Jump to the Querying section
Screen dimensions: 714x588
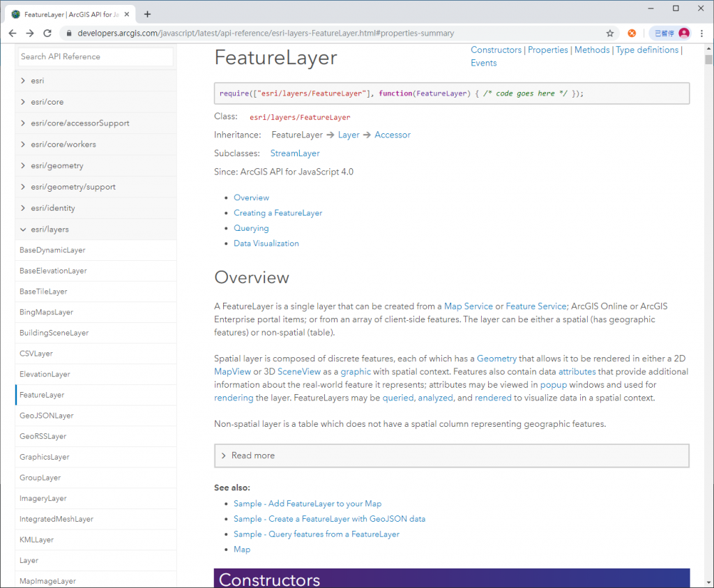pyautogui.click(x=251, y=228)
